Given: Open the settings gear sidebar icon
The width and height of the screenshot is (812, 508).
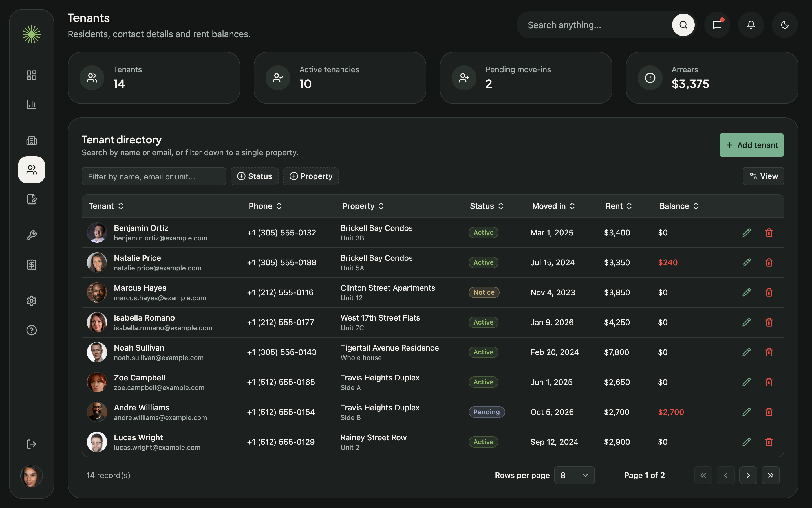Looking at the screenshot, I should [x=32, y=300].
